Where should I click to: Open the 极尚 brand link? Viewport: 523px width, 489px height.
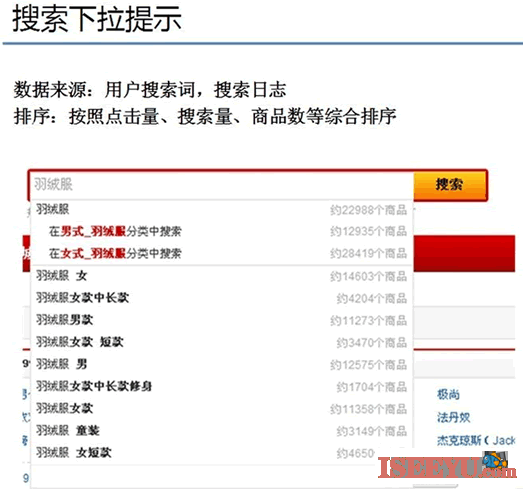click(x=448, y=395)
